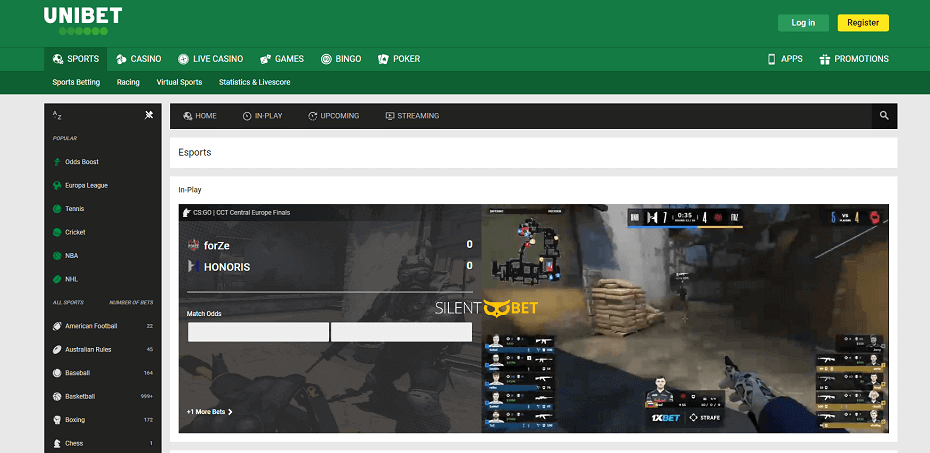930x453 pixels.
Task: Click the Racing submenu link
Action: click(x=128, y=82)
